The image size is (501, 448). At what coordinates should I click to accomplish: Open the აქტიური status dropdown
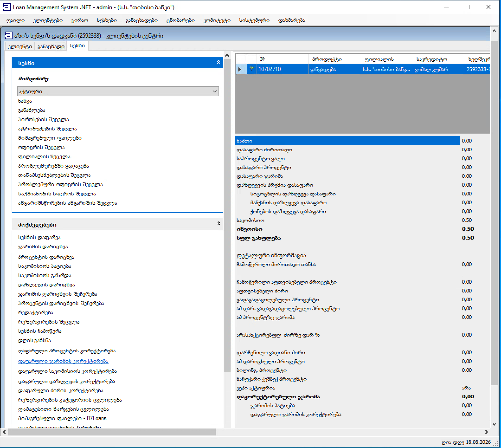(x=118, y=91)
